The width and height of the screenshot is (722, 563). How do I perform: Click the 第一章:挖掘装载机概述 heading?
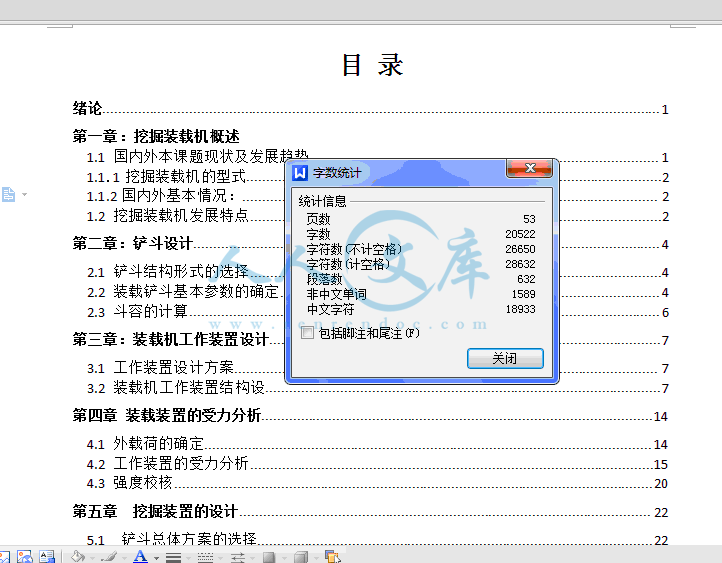[156, 136]
